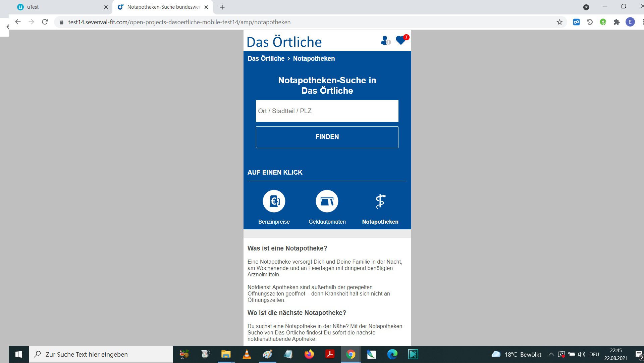Open clock and calendar 22:45

pos(616,354)
